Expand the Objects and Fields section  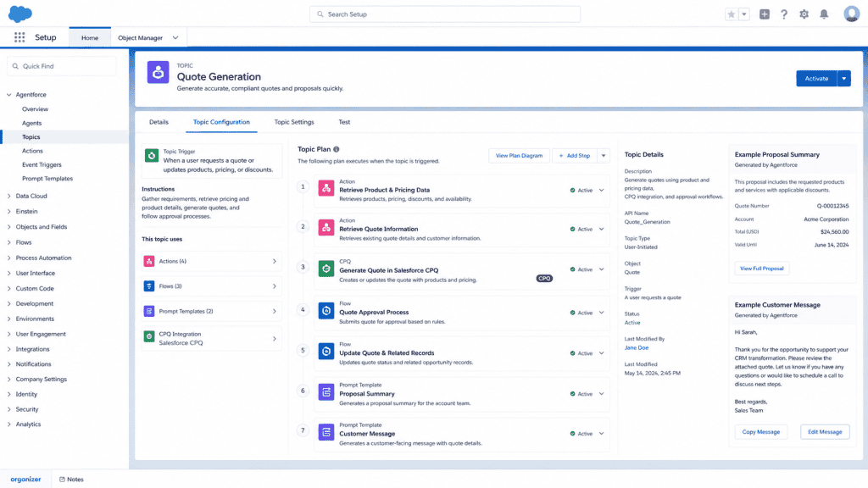[8, 227]
